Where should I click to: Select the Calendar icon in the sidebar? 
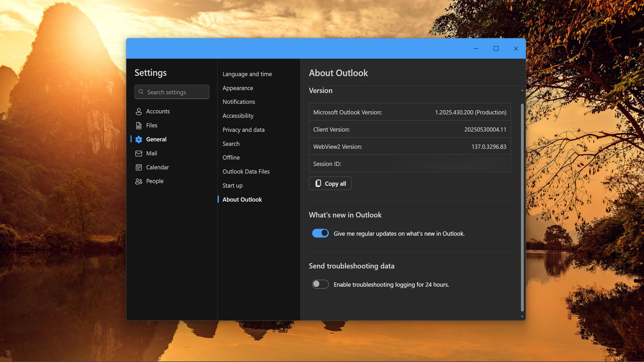point(139,167)
